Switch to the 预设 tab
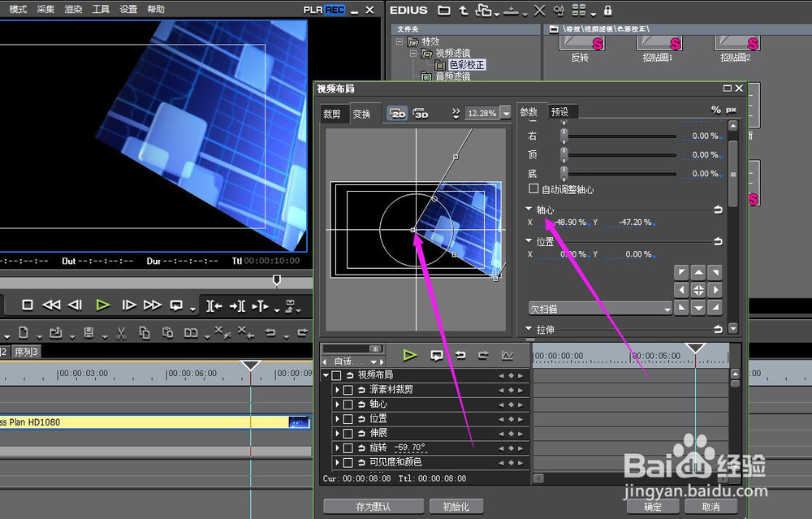This screenshot has height=519, width=812. click(x=559, y=111)
